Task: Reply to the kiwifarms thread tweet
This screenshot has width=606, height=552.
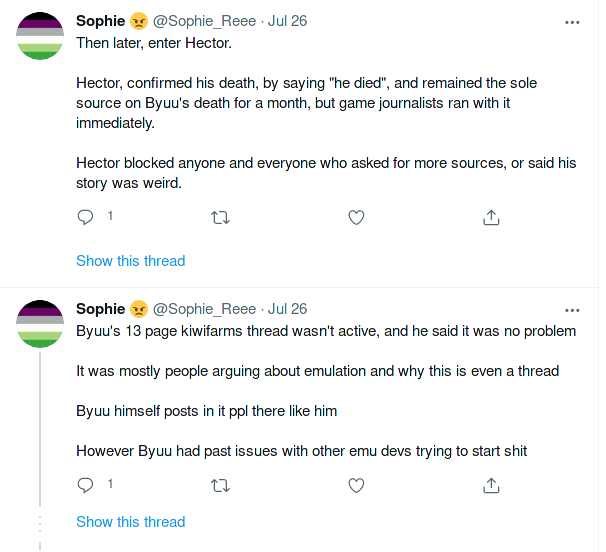Action: (85, 486)
